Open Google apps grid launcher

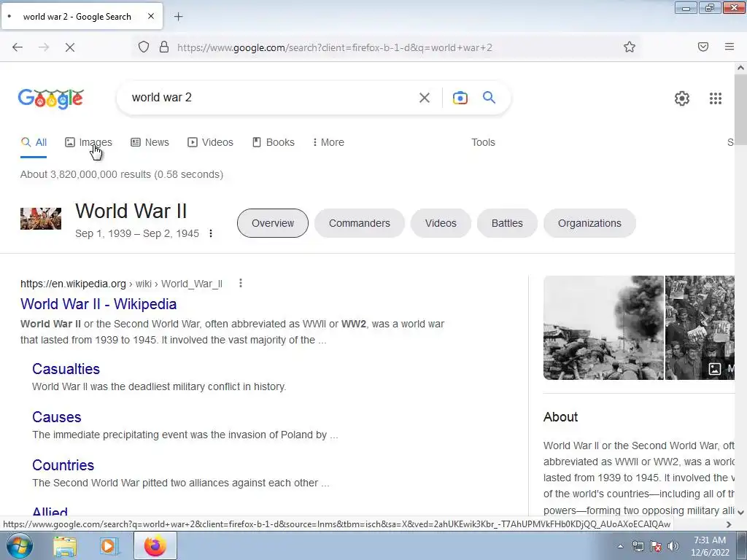[x=715, y=98]
